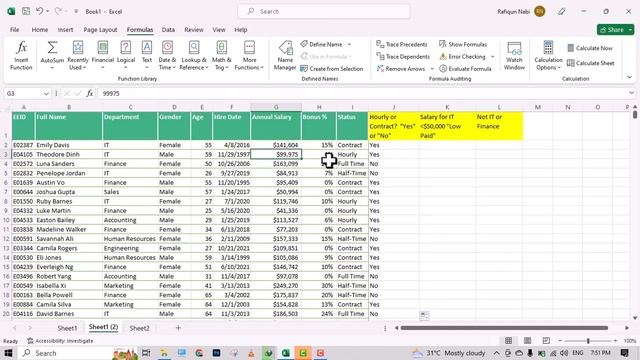Switch to the Page Layout tab

(100, 30)
